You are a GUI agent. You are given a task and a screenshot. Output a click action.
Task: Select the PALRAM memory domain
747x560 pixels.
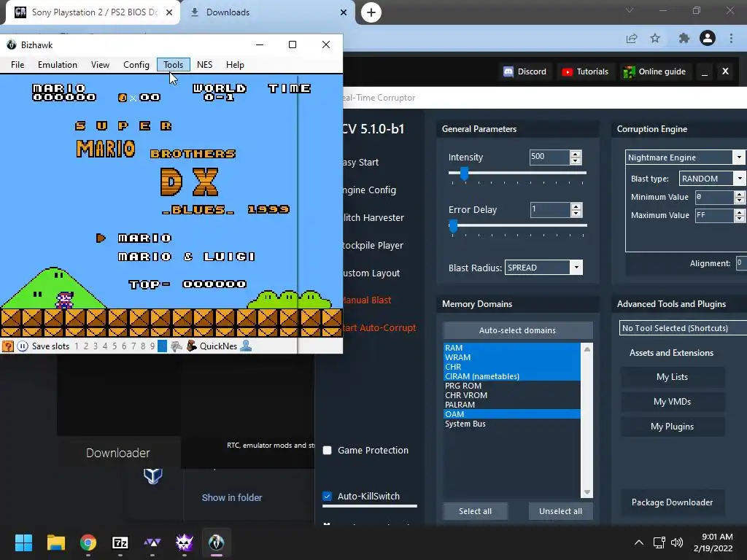click(511, 405)
